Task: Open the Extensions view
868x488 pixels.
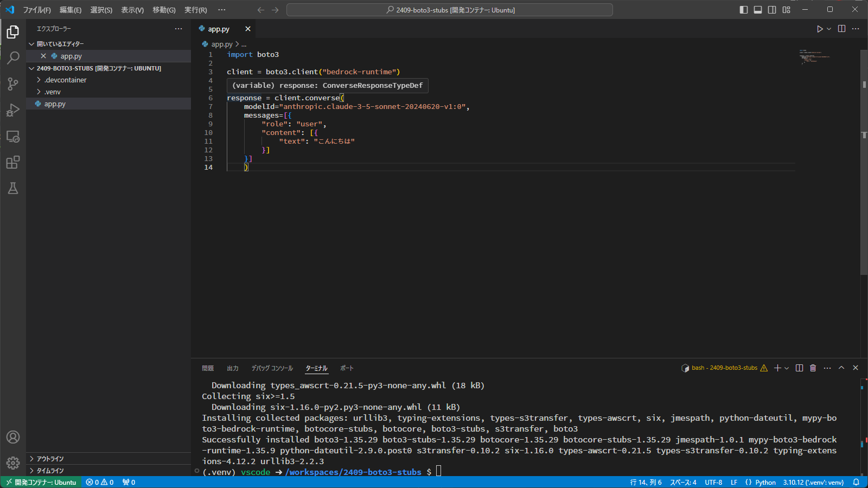Action: 13,162
